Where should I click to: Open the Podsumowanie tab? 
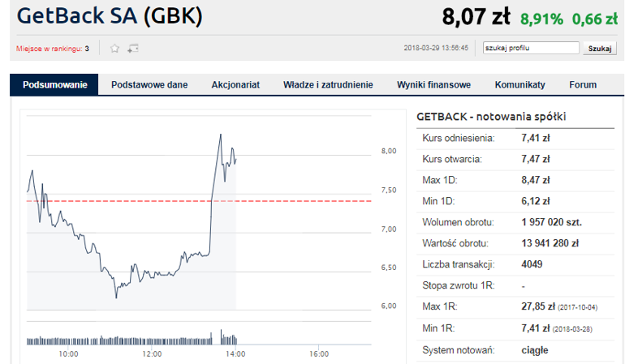(54, 84)
